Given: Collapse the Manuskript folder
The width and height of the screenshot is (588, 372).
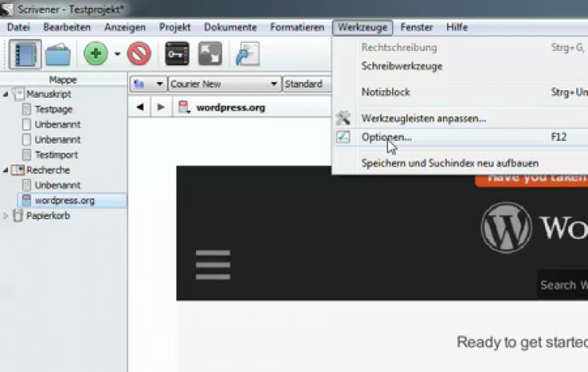Looking at the screenshot, I should coord(7,94).
